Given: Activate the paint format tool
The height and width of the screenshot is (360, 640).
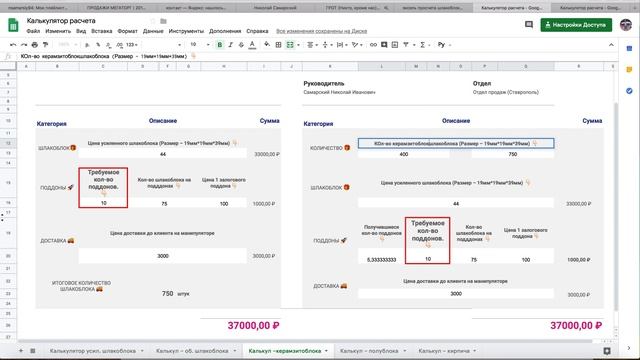Looking at the screenshot, I should 45,44.
